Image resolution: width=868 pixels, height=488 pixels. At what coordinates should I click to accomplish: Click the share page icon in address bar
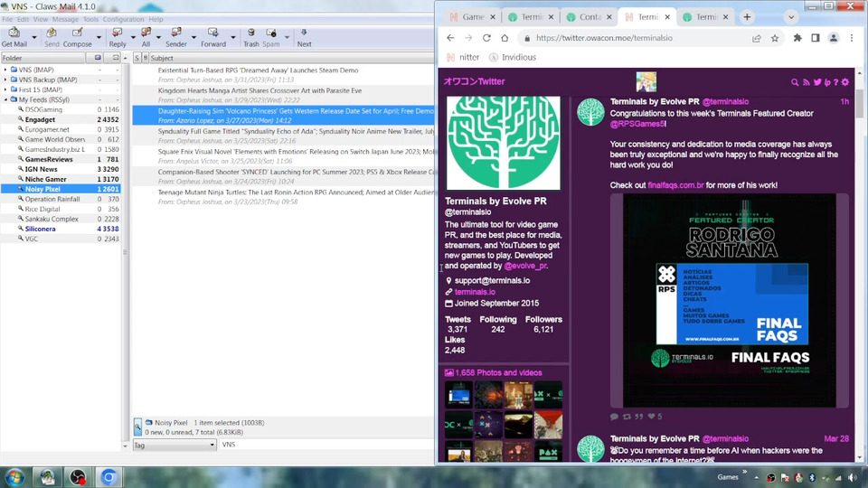(756, 38)
